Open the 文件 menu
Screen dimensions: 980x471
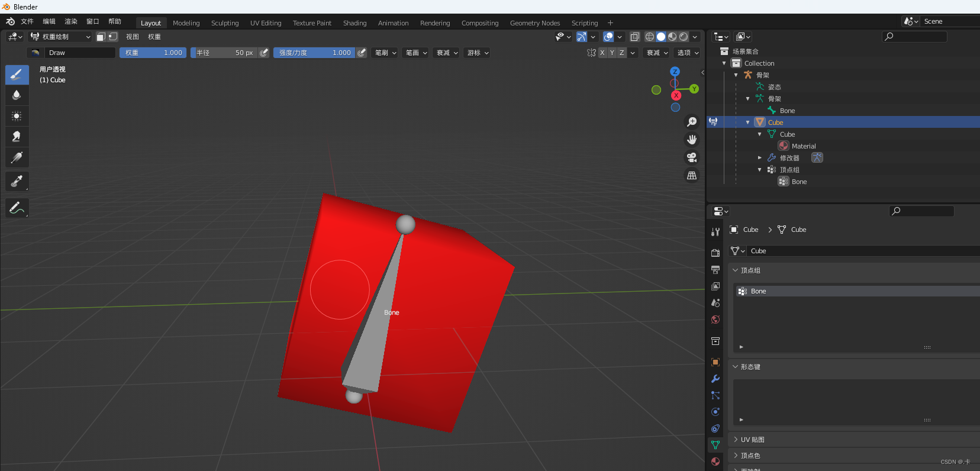click(x=27, y=21)
